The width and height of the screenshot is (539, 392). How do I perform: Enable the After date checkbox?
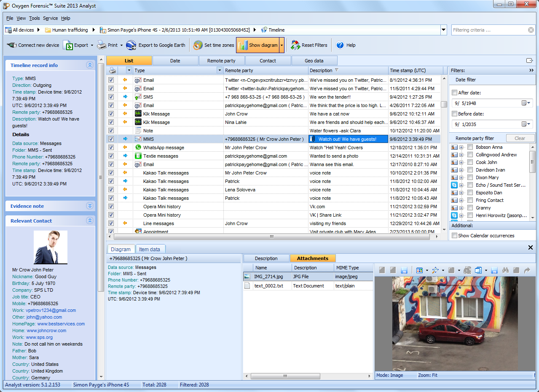pos(454,93)
